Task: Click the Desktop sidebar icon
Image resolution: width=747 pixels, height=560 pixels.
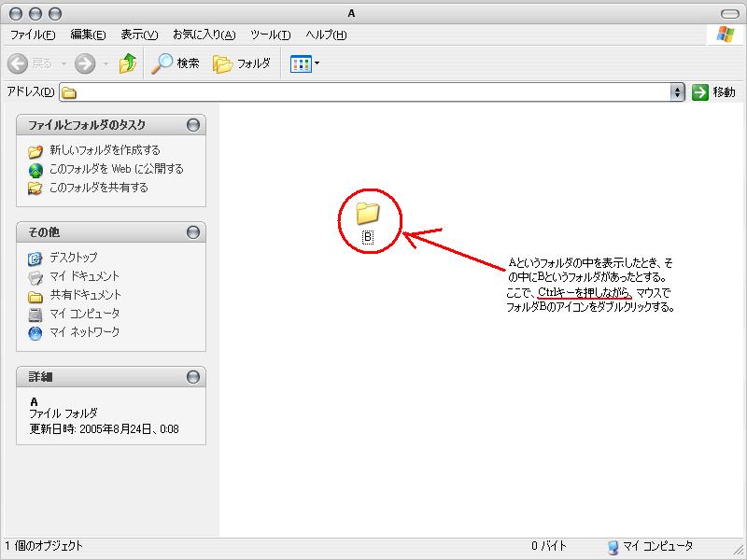Action: click(35, 259)
